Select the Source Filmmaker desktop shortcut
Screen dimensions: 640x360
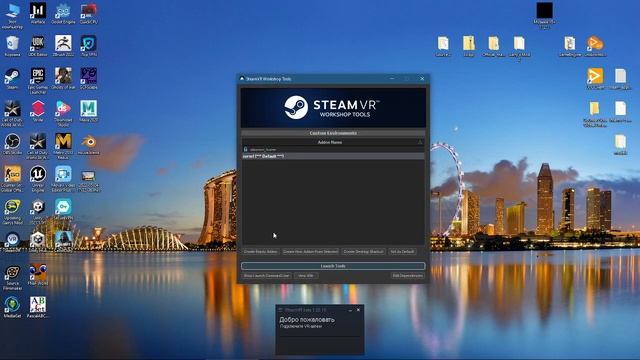point(12,277)
